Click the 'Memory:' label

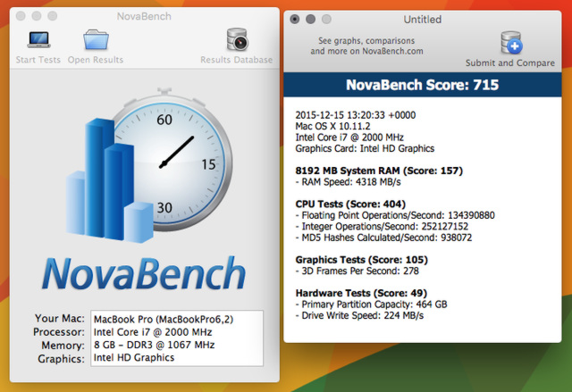[x=63, y=346]
